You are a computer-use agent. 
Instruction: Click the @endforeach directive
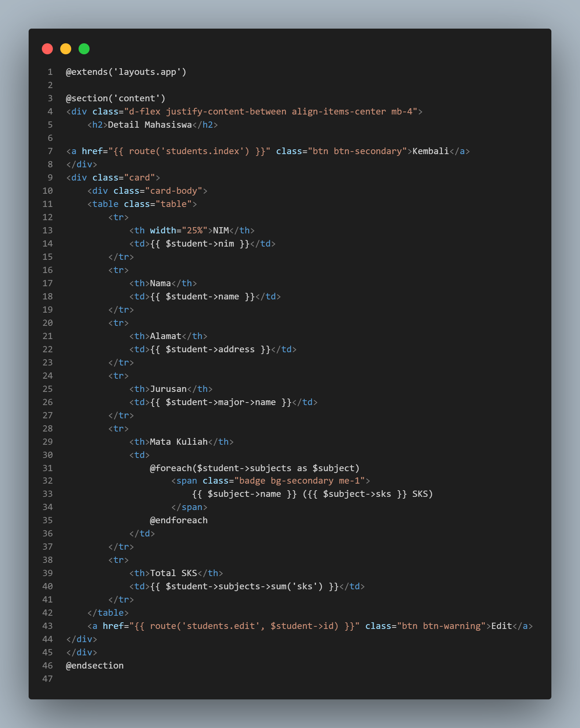179,520
